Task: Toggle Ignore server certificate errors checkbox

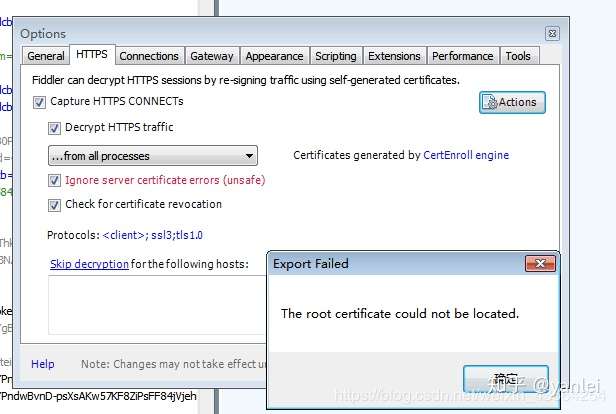Action: (x=55, y=181)
